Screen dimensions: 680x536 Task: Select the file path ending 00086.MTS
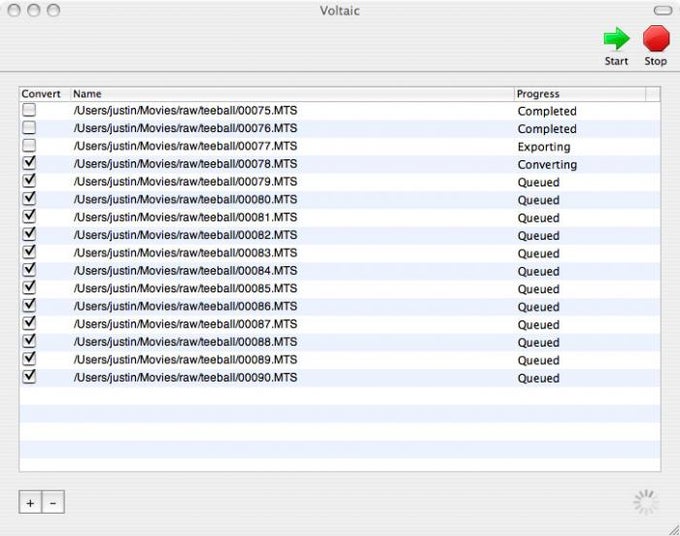coord(185,306)
